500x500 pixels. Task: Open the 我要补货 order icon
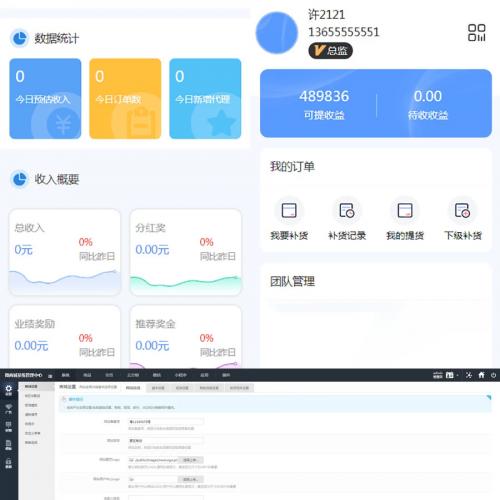(289, 211)
